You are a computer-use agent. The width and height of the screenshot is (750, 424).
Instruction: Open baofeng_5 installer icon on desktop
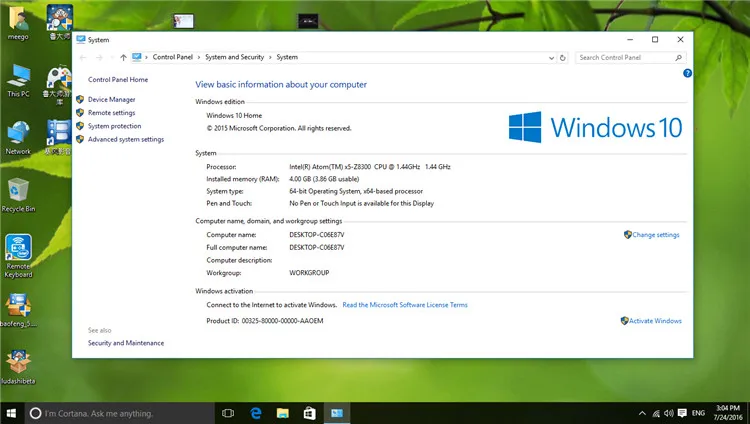(18, 310)
